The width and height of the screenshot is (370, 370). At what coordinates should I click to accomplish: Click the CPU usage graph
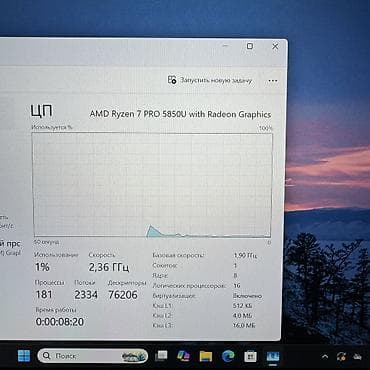click(152, 185)
